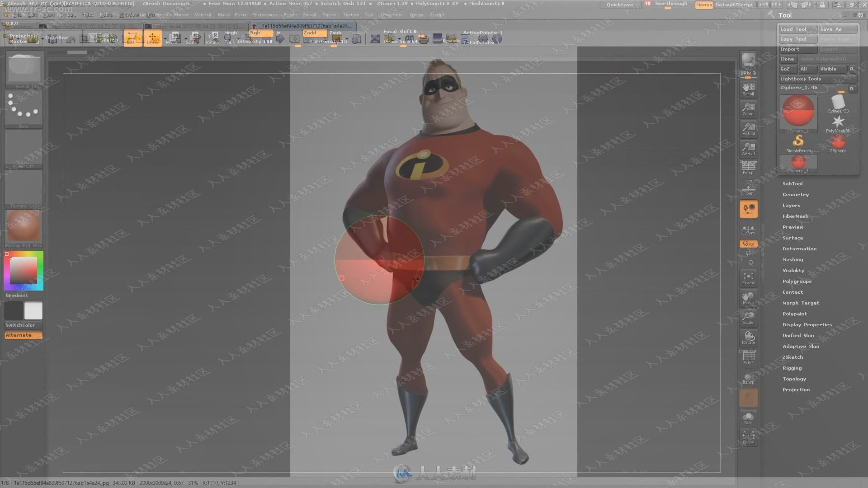Click the Load Tool button
Image resolution: width=868 pixels, height=488 pixels.
point(796,28)
